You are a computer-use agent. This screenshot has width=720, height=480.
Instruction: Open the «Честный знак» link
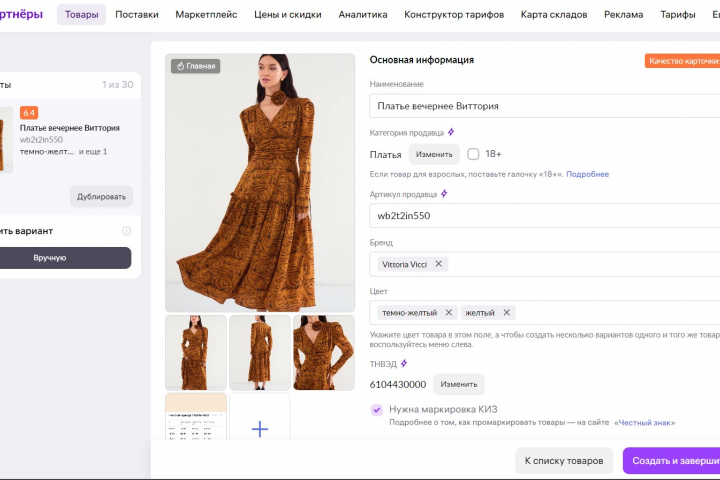[647, 422]
